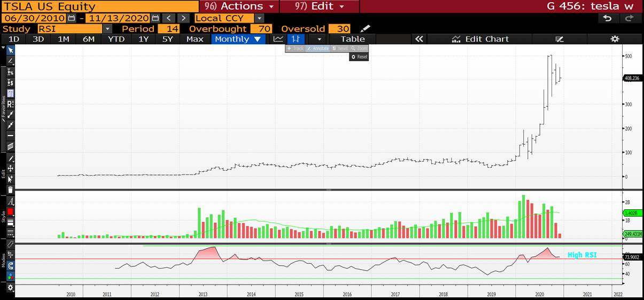Click the High RSI annotation text

(581, 255)
